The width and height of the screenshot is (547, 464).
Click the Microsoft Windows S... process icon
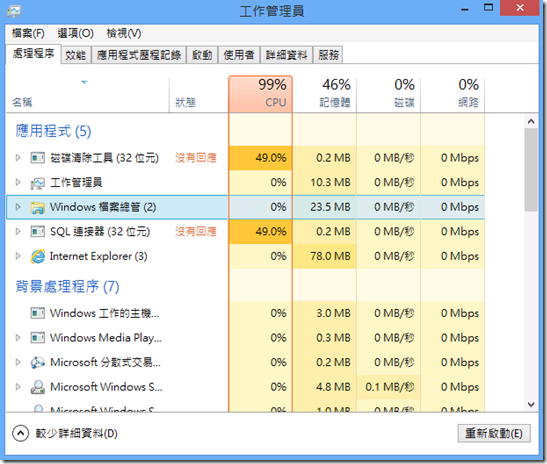coord(37,387)
